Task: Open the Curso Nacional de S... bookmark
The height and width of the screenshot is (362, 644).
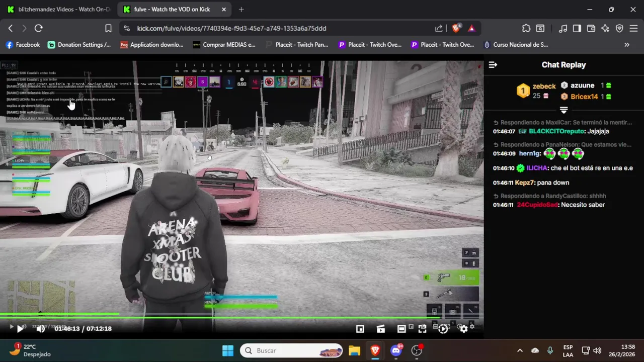Action: coord(516,45)
